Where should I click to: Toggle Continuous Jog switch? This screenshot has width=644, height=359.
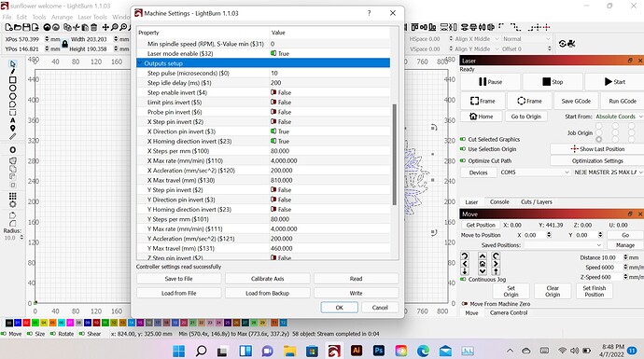463,280
